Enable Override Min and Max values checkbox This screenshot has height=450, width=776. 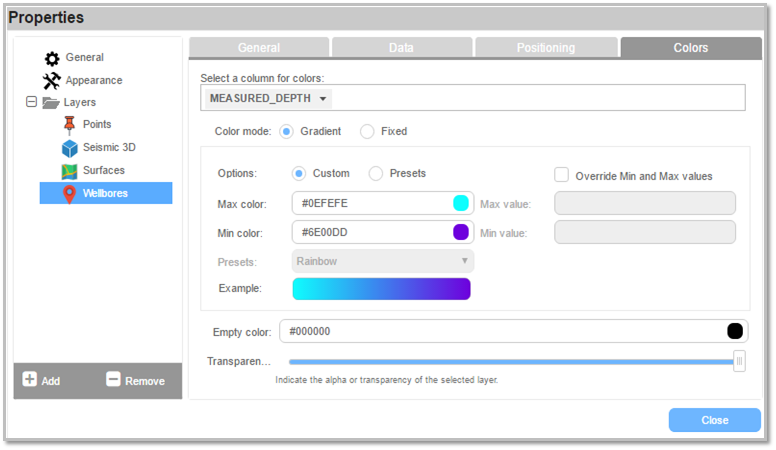[561, 175]
